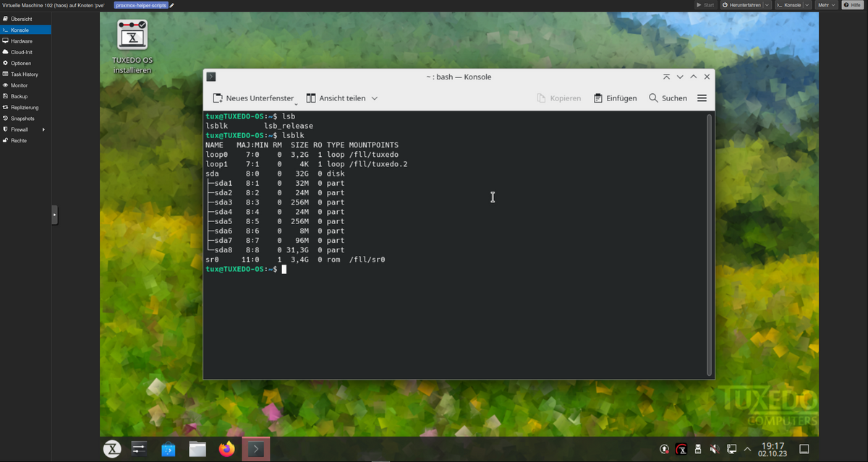Image resolution: width=868 pixels, height=462 pixels.
Task: Click the Hilfe button in Proxmox
Action: tap(851, 5)
